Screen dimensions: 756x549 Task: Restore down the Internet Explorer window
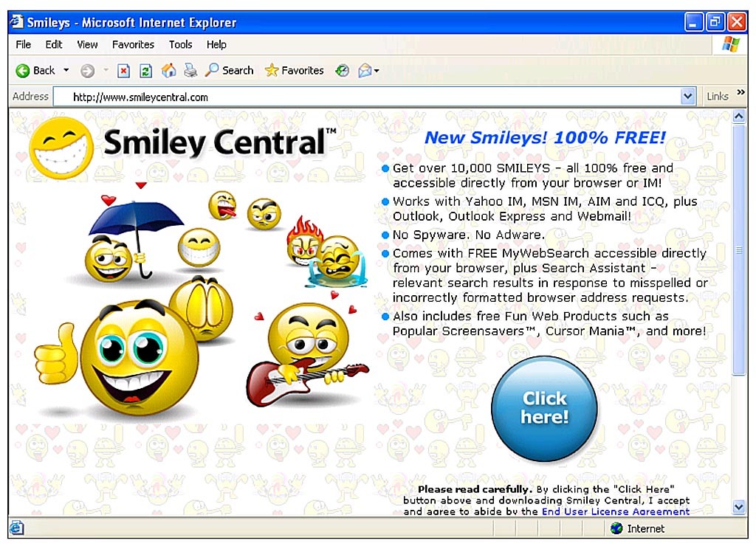click(x=715, y=23)
